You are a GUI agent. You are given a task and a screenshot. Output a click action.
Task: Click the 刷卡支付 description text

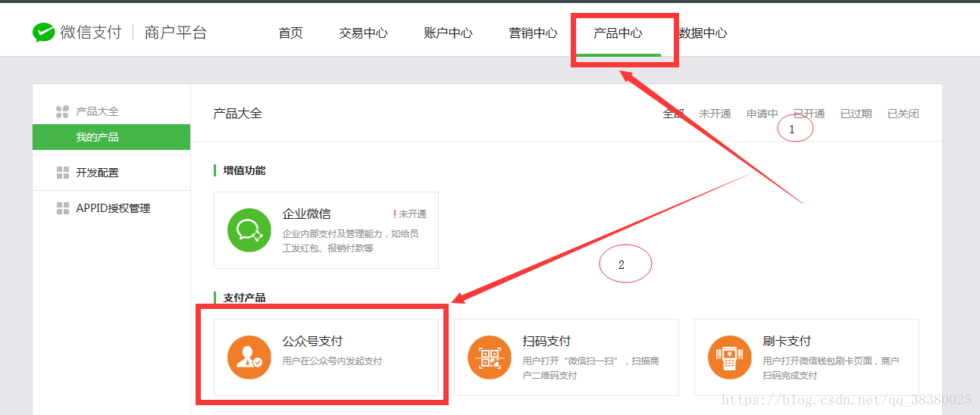tap(831, 368)
